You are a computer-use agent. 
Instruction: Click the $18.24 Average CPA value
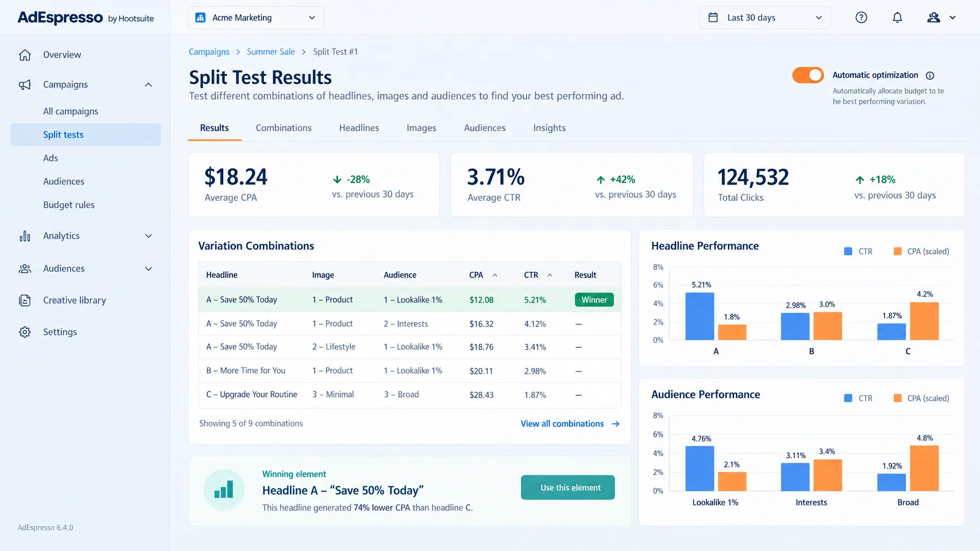coord(236,177)
